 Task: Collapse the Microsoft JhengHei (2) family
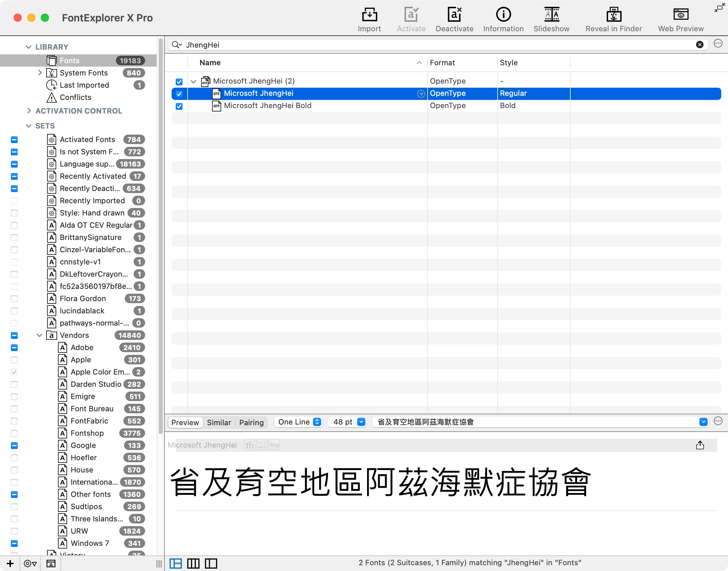pyautogui.click(x=194, y=82)
